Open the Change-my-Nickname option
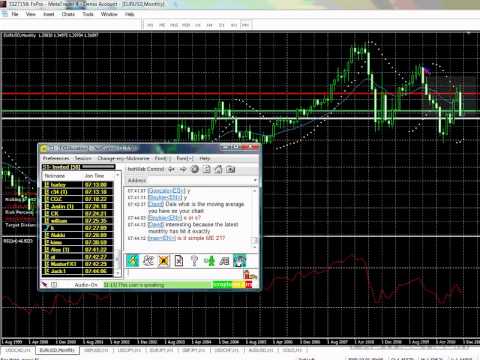This screenshot has width=480, height=360. pyautogui.click(x=123, y=158)
